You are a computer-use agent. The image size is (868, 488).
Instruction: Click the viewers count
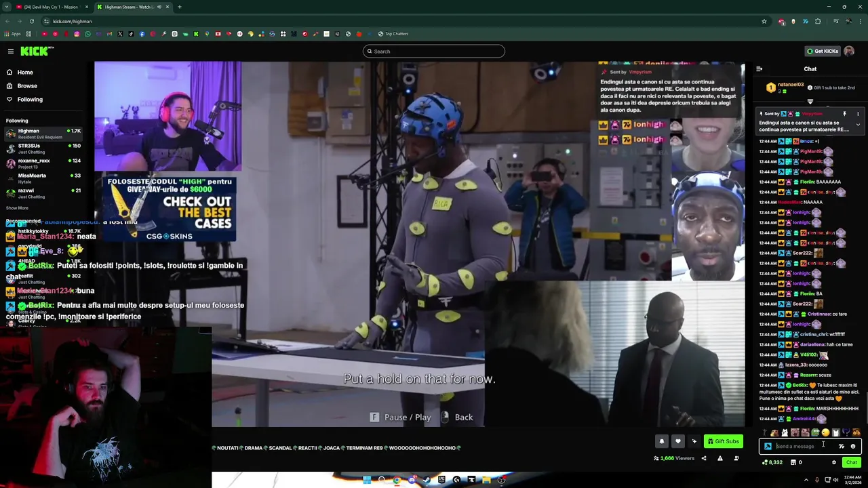(x=674, y=459)
